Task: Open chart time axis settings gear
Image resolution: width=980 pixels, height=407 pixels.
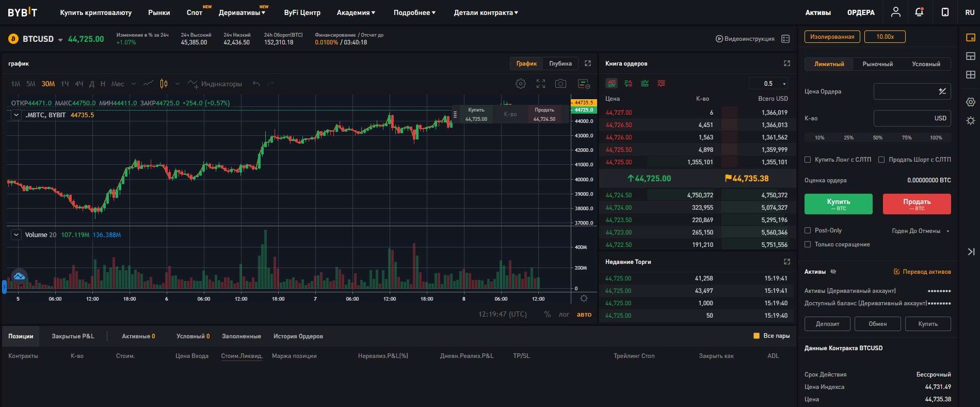Action: (584, 299)
